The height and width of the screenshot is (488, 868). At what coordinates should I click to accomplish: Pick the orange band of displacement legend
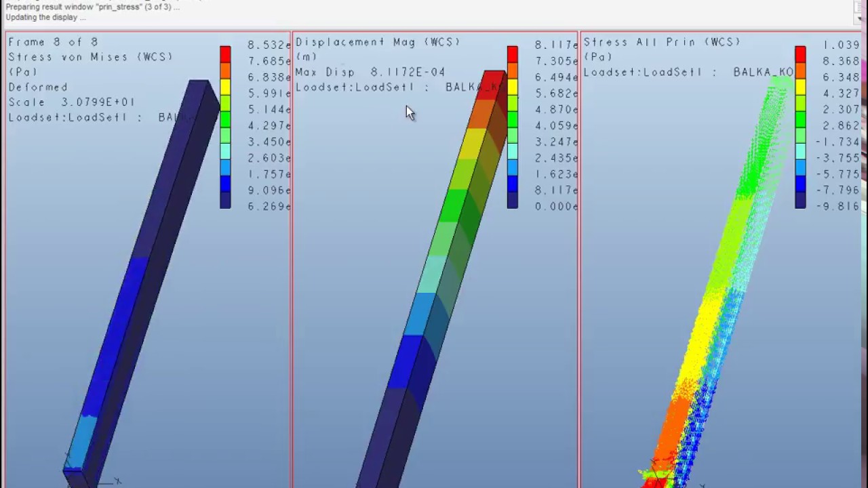pyautogui.click(x=513, y=70)
